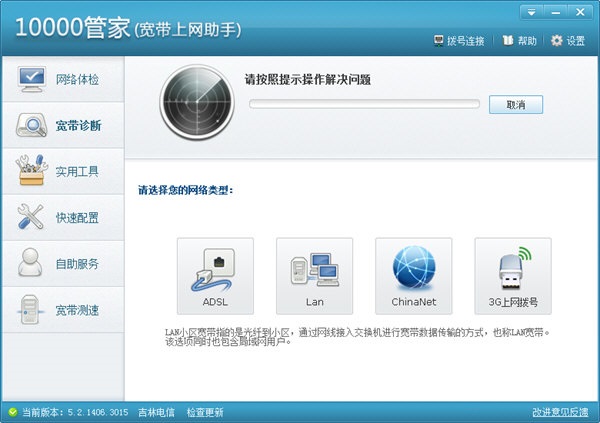Click the 取消 cancel button
The width and height of the screenshot is (600, 423).
516,105
